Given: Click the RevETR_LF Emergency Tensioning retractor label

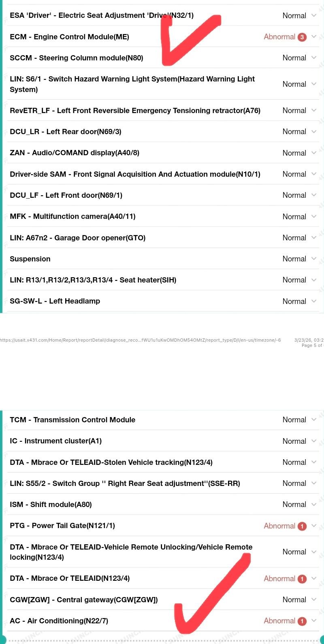Looking at the screenshot, I should pos(135,111).
